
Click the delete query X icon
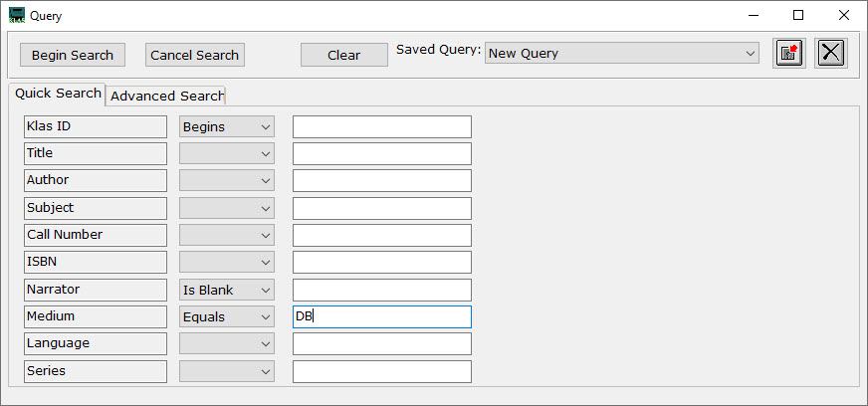tap(831, 54)
